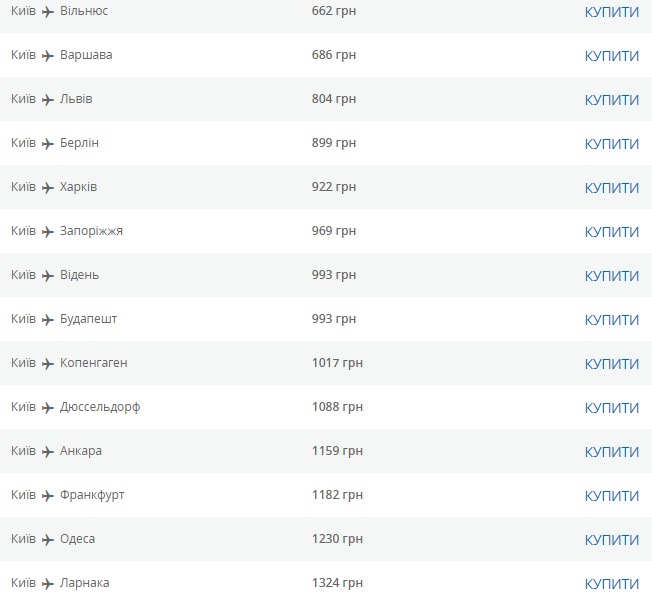Click the airplane icon in the Київ–Вільнюс row

(x=48, y=11)
